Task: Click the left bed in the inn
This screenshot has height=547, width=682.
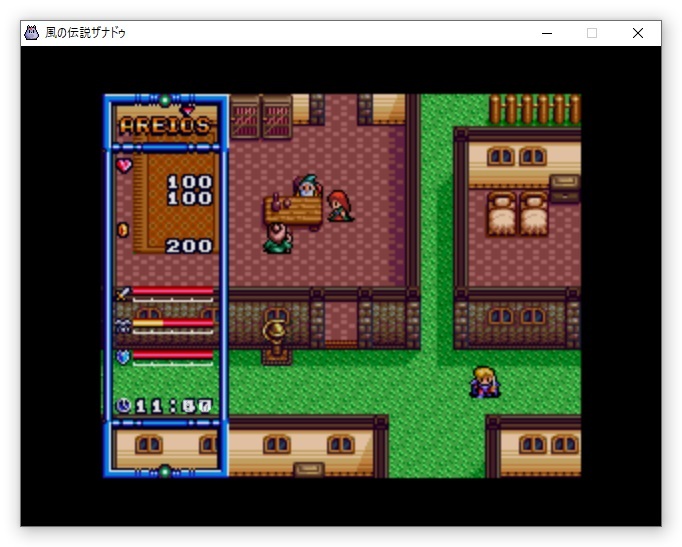Action: (501, 214)
